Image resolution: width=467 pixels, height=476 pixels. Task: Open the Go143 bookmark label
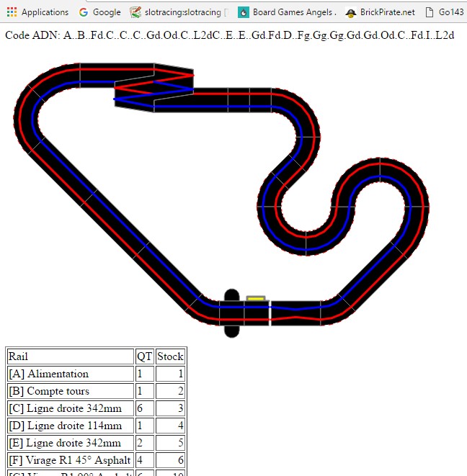(451, 12)
